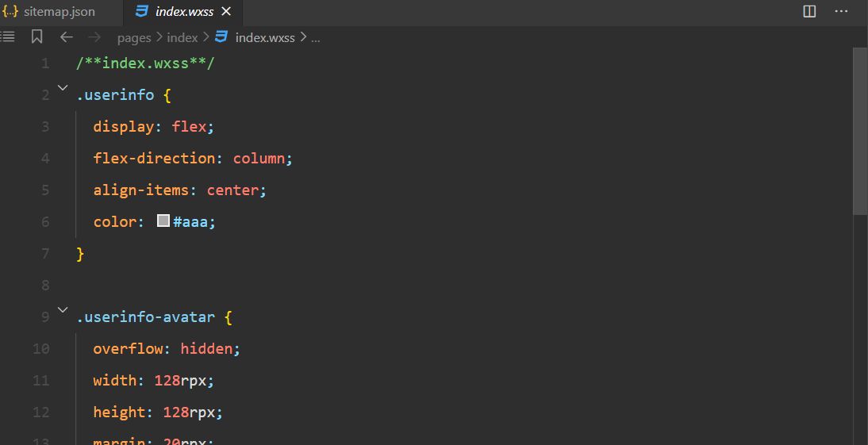Click the index.wxss breadcrumb file name

[x=265, y=37]
